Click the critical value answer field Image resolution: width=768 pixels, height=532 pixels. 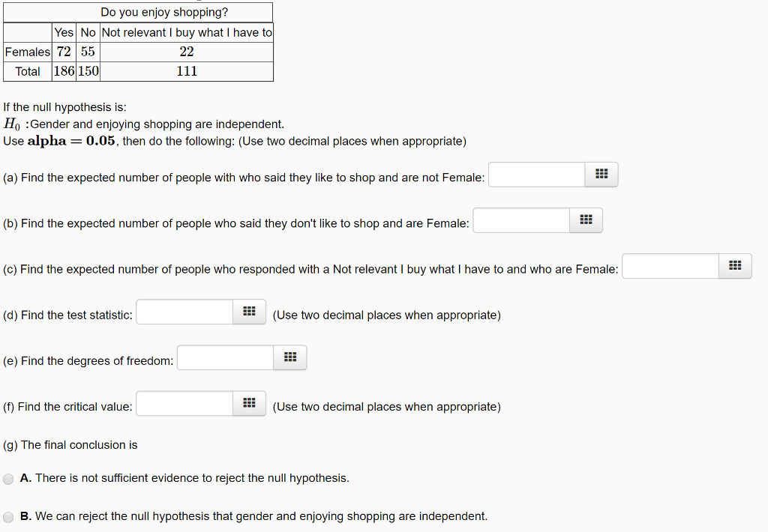[x=184, y=403]
